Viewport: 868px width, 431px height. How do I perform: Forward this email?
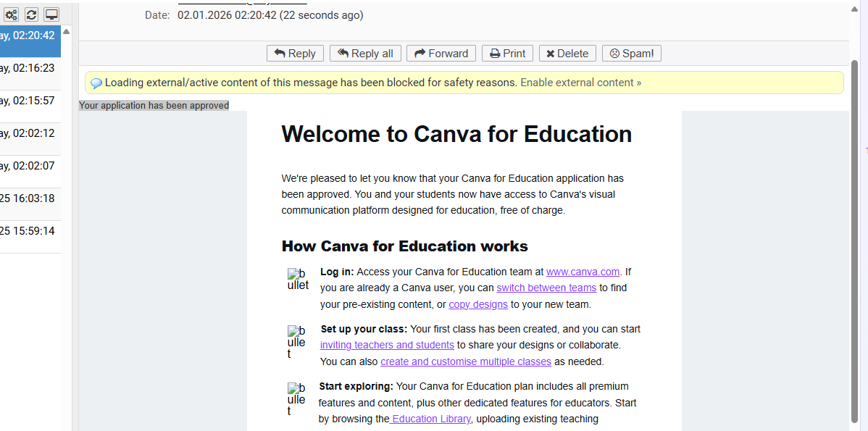click(441, 54)
